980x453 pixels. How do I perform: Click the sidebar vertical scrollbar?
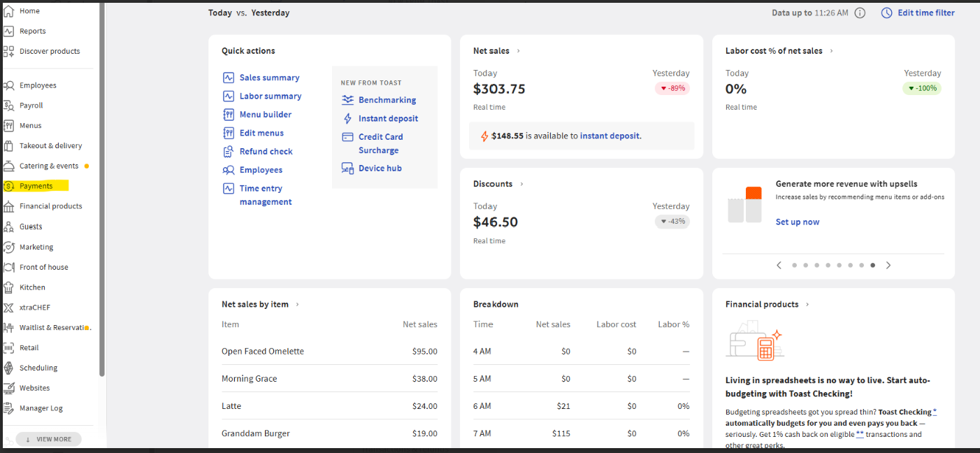tap(102, 189)
